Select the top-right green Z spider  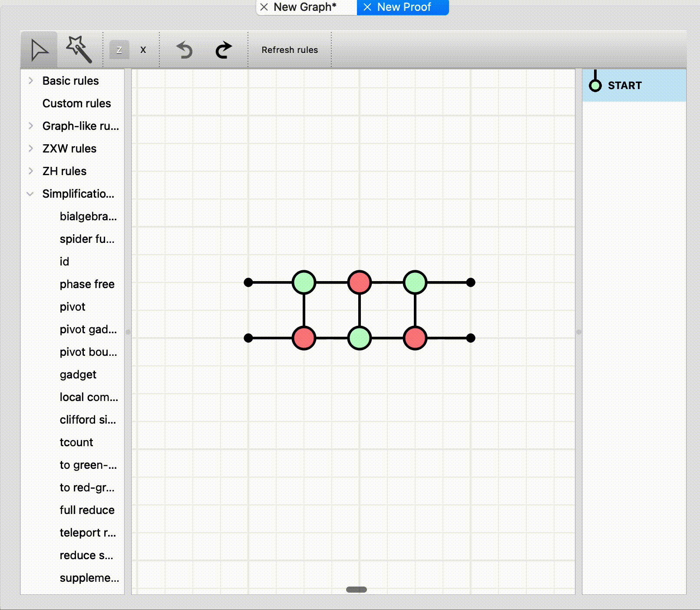(415, 282)
